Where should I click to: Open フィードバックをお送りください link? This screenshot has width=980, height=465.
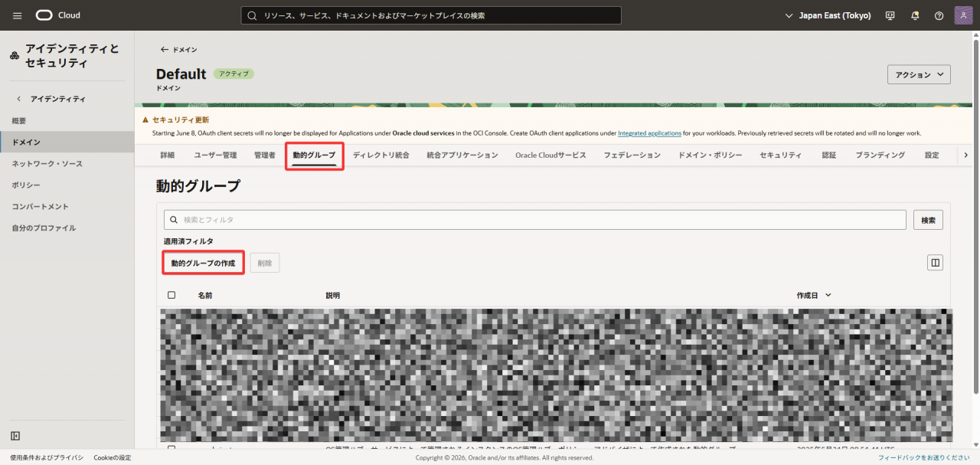[924, 457]
